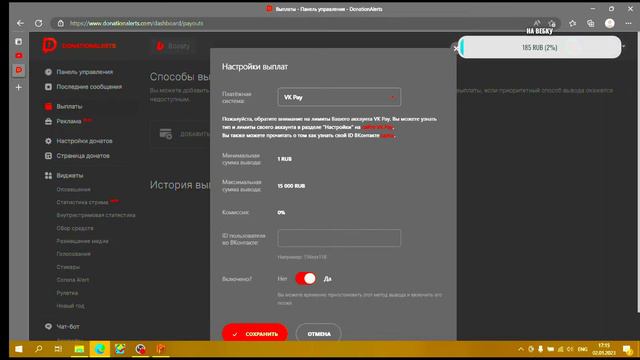Click the 185 RUB goal progress bar
The image size is (640, 360).
point(539,47)
